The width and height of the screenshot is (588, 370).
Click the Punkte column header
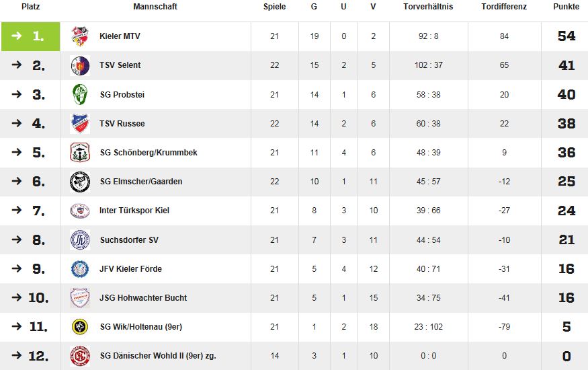[566, 6]
